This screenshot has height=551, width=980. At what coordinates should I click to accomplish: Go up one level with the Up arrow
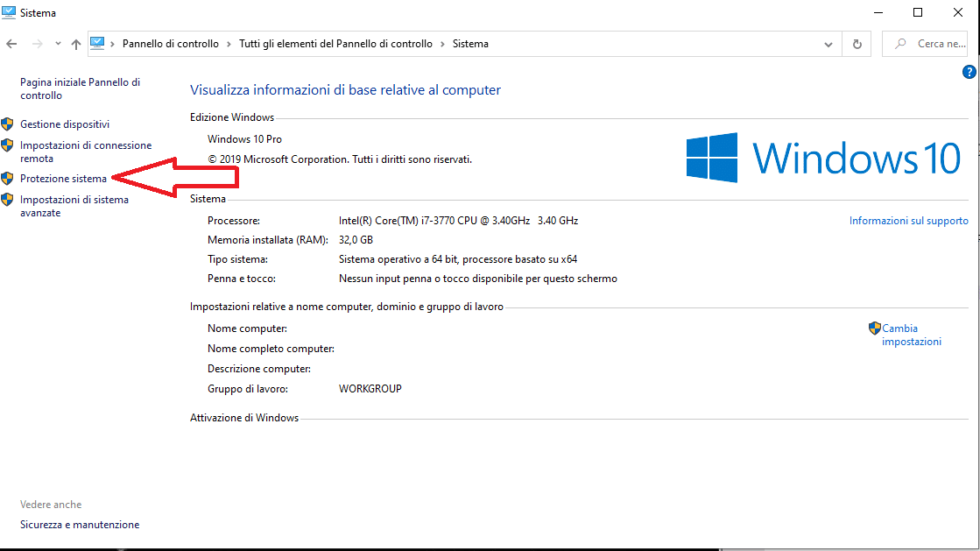[x=75, y=44]
